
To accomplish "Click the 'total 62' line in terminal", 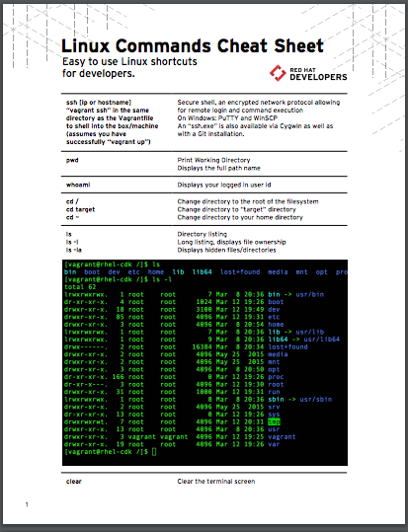I will tap(80, 286).
